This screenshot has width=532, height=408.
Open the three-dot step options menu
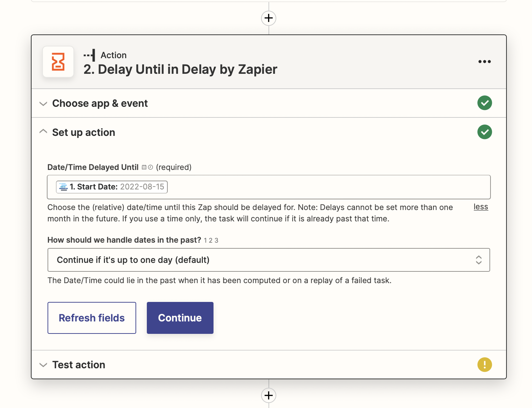pos(484,62)
